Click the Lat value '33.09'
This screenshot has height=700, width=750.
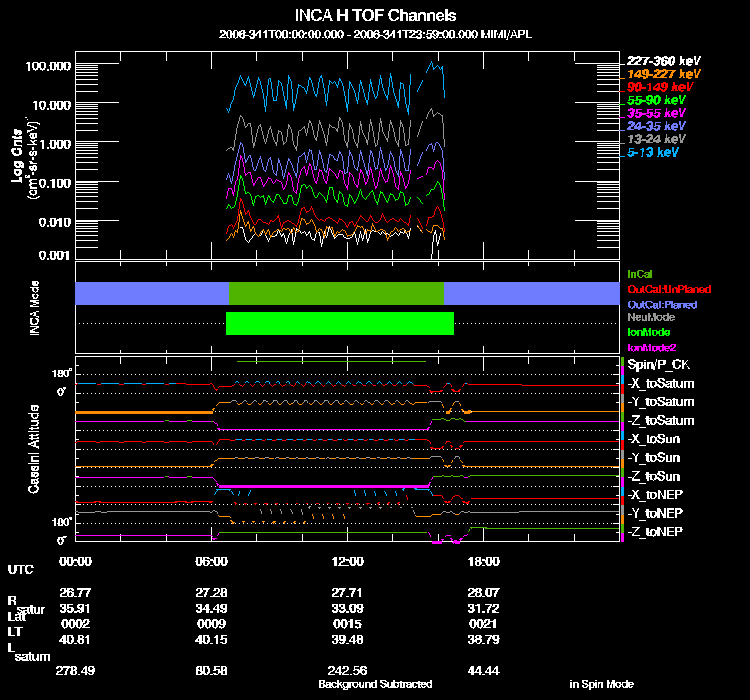pyautogui.click(x=347, y=609)
